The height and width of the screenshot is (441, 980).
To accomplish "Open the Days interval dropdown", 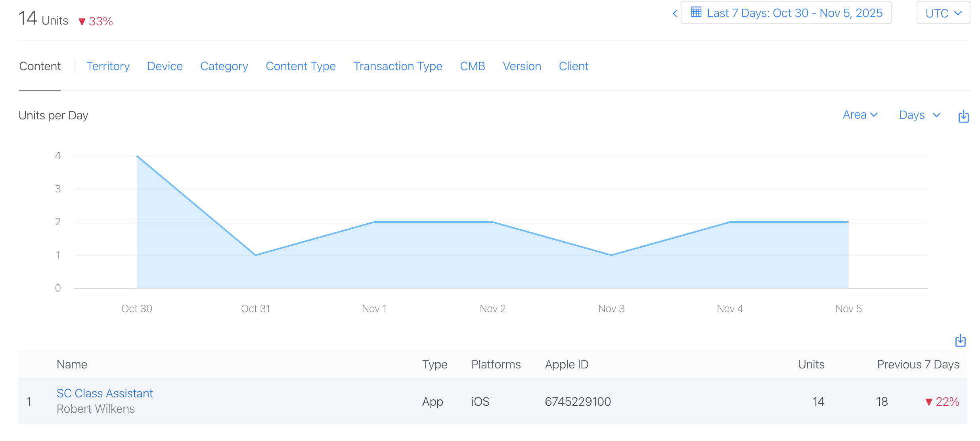I will 919,115.
